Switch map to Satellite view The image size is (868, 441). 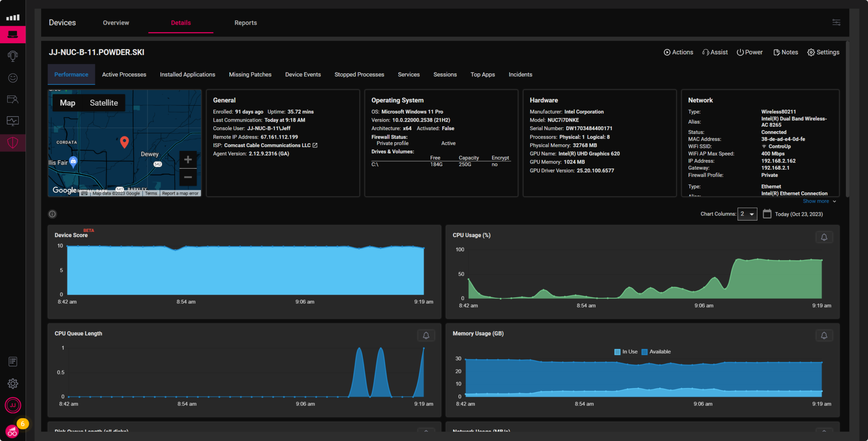click(x=104, y=103)
